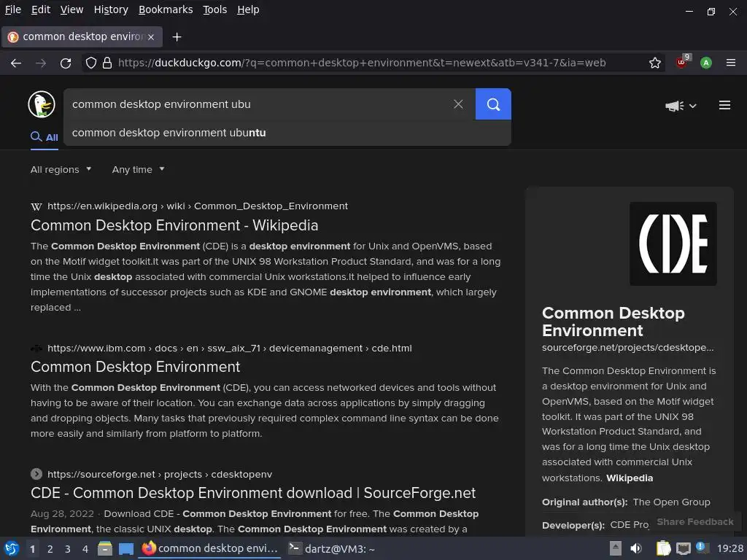Screen dimensions: 747x560
Task: Open the uBlock Origin extension icon
Action: 682,62
